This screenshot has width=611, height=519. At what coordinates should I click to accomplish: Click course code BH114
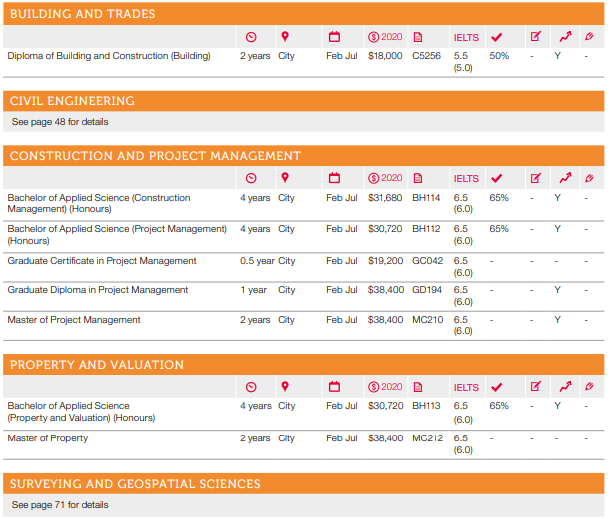point(426,198)
